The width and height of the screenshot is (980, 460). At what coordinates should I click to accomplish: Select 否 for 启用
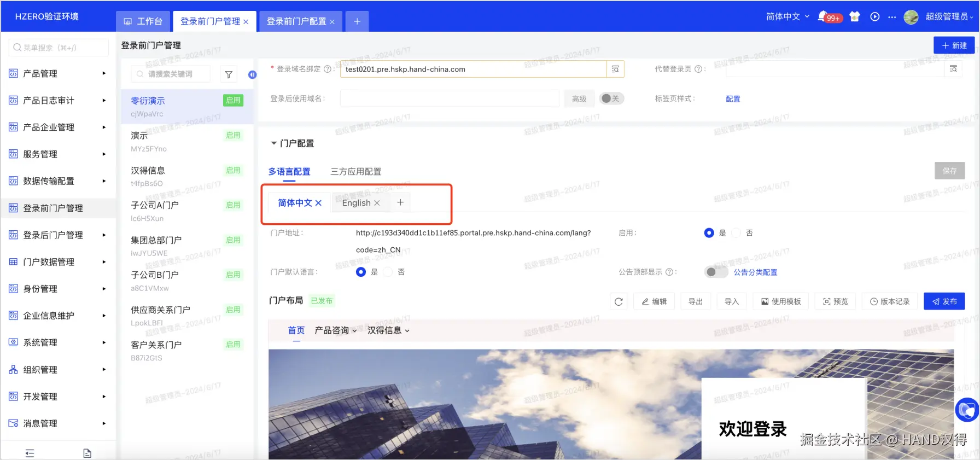coord(736,233)
